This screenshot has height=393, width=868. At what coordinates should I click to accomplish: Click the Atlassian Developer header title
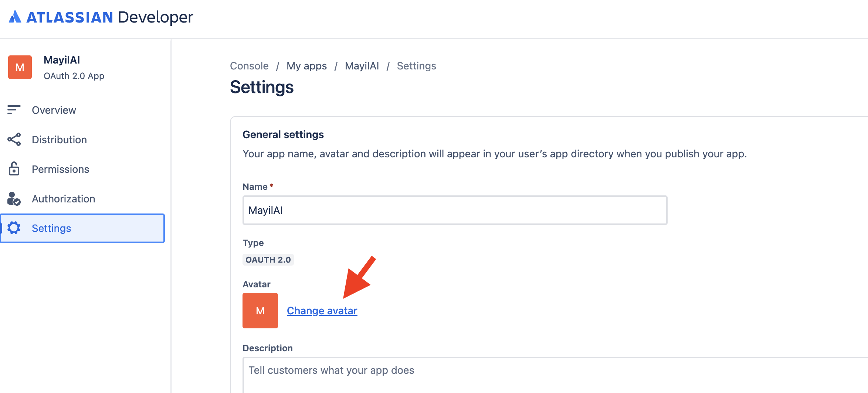(109, 17)
